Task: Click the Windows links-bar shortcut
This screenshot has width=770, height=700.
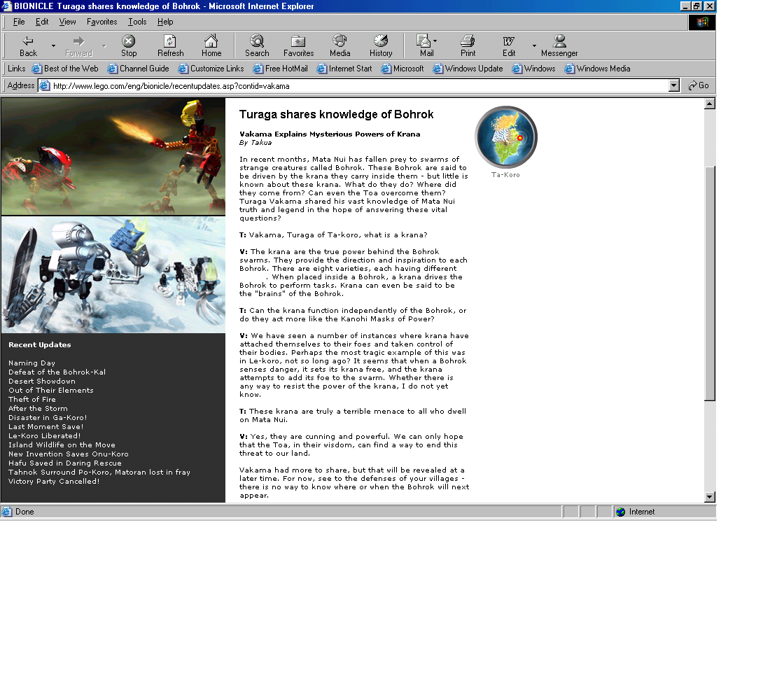Action: tap(534, 69)
